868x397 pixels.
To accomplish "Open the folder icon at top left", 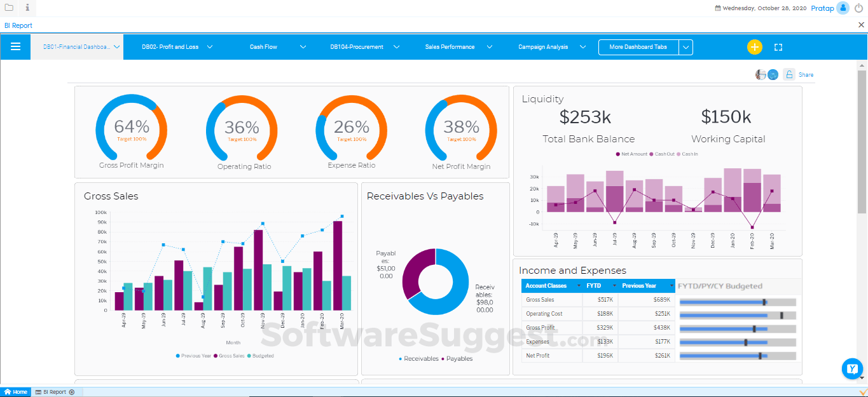I will tap(9, 8).
